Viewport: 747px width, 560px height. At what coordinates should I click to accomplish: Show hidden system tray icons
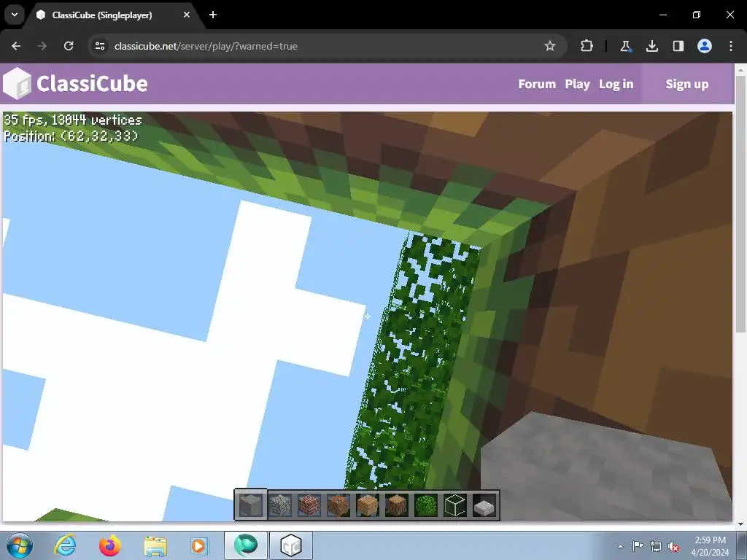pyautogui.click(x=620, y=546)
